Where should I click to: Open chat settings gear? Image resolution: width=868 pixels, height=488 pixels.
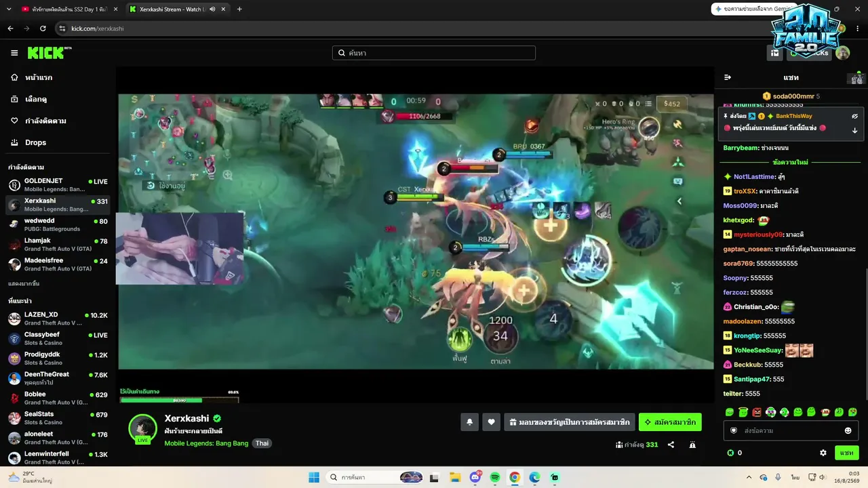point(823,453)
